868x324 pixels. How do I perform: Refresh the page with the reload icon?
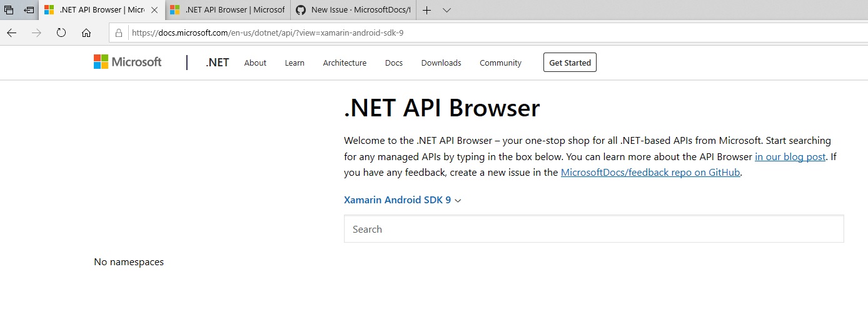pos(61,33)
